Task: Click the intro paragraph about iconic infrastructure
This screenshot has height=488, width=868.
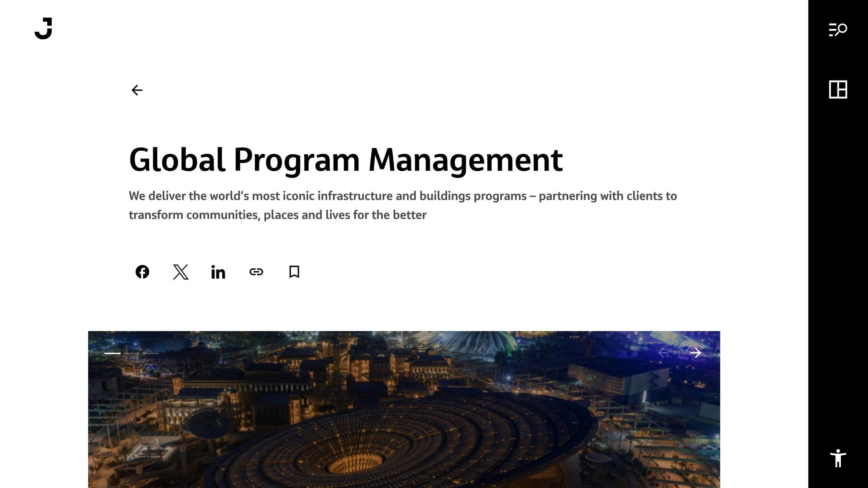Action: (x=403, y=196)
